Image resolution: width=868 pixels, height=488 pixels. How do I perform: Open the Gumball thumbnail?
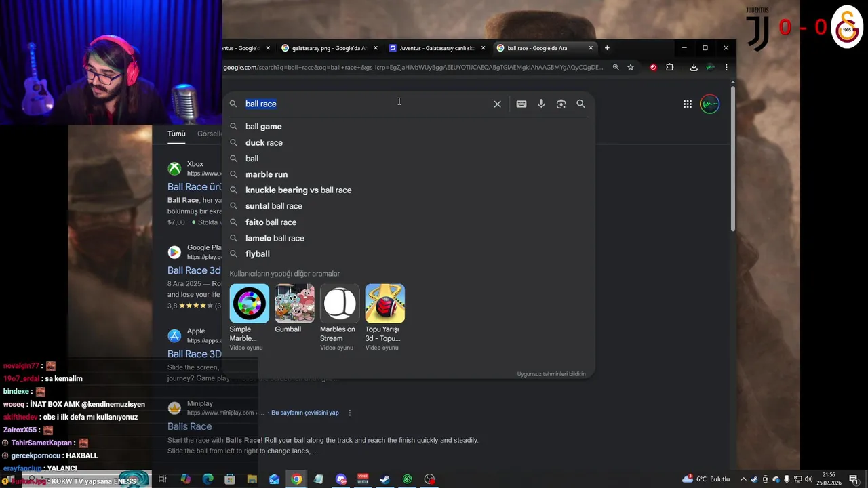(294, 303)
